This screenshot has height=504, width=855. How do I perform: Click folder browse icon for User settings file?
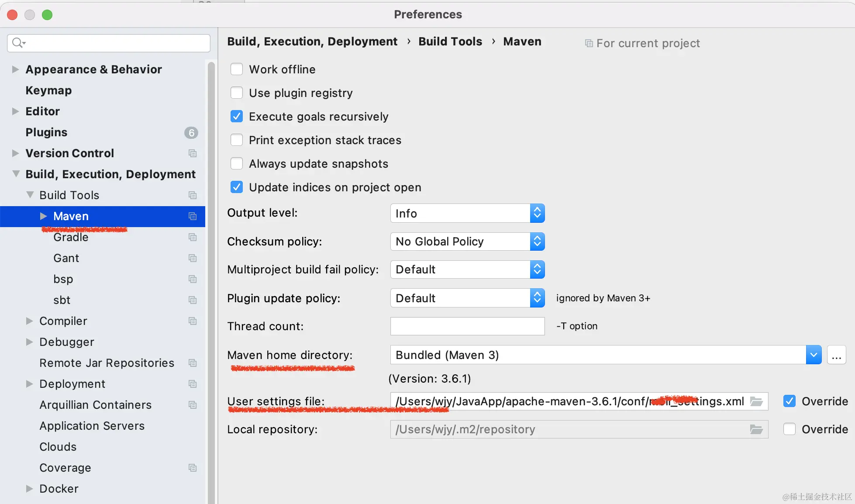click(756, 401)
